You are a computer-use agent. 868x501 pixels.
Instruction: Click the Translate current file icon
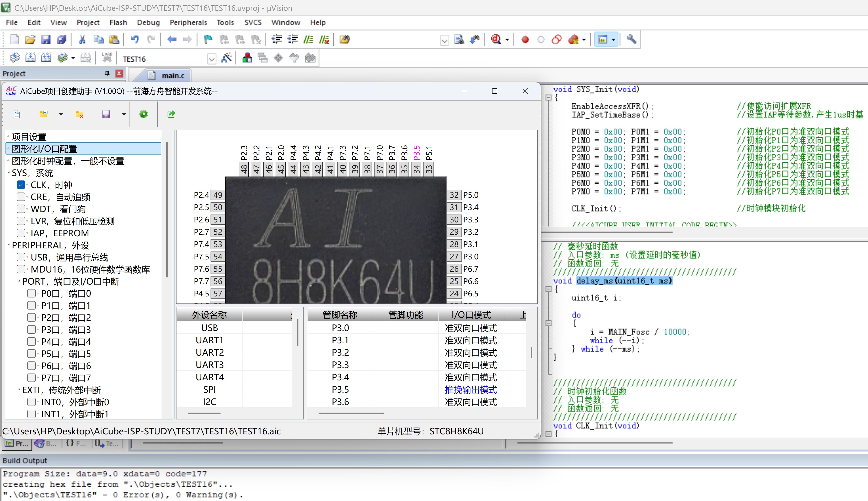tap(14, 58)
